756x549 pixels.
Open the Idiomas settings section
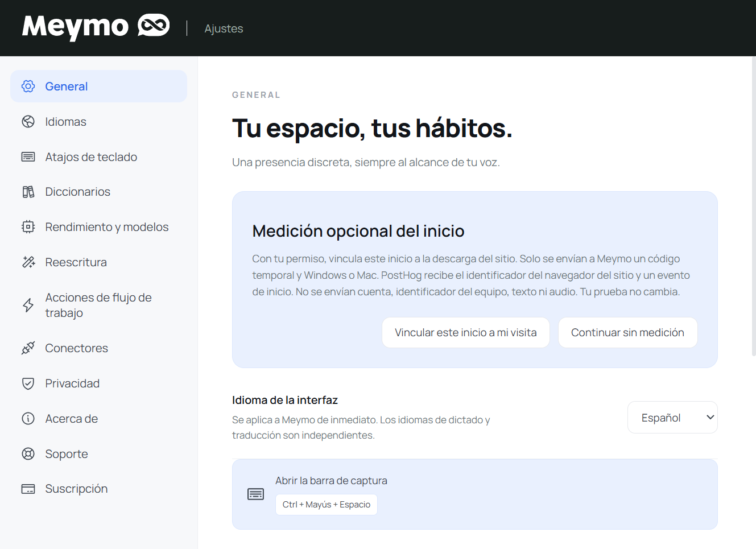point(98,122)
